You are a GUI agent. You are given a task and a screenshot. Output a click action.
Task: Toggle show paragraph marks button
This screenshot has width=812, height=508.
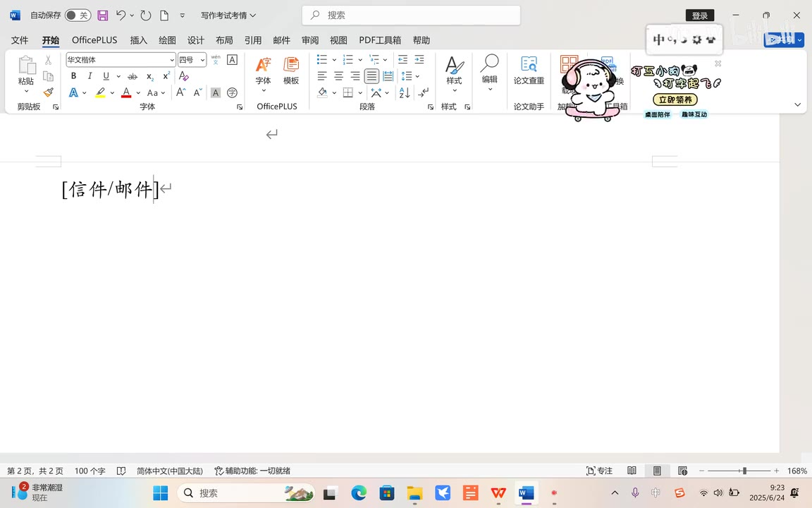point(423,92)
